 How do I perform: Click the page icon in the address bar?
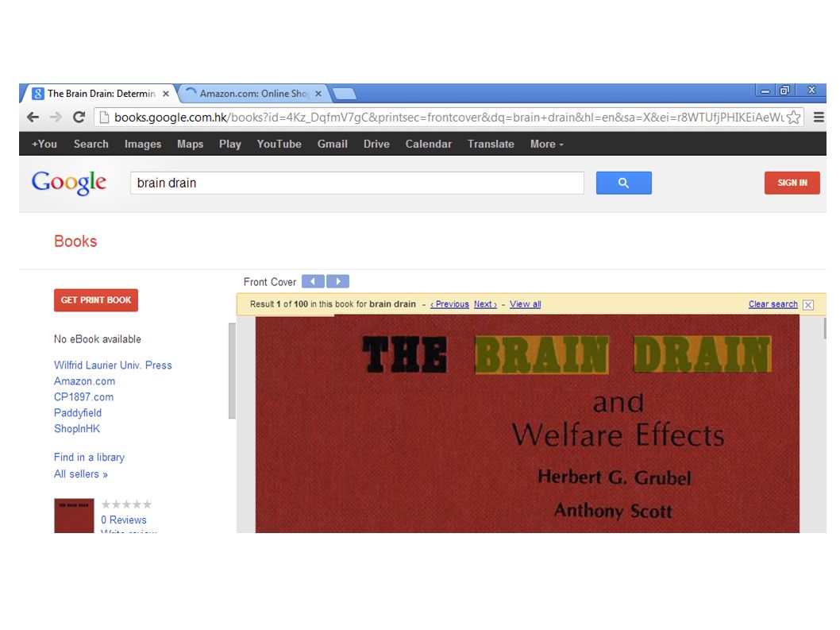tap(105, 118)
